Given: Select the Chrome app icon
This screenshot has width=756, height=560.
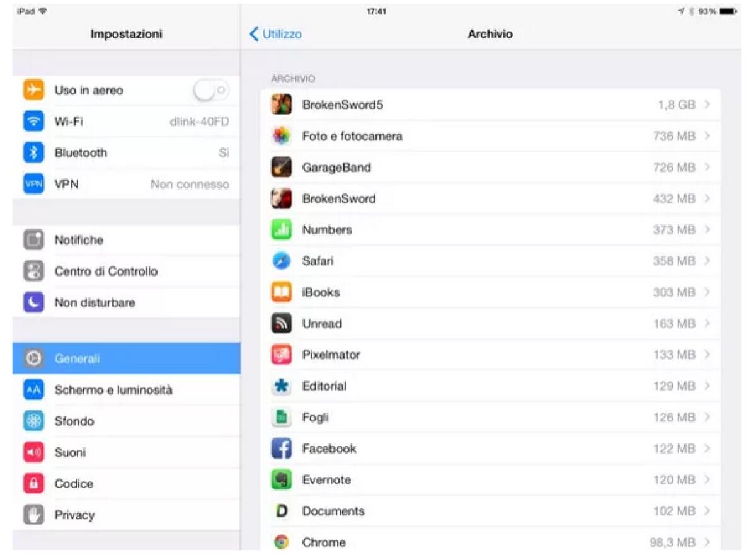Looking at the screenshot, I should pos(281,542).
